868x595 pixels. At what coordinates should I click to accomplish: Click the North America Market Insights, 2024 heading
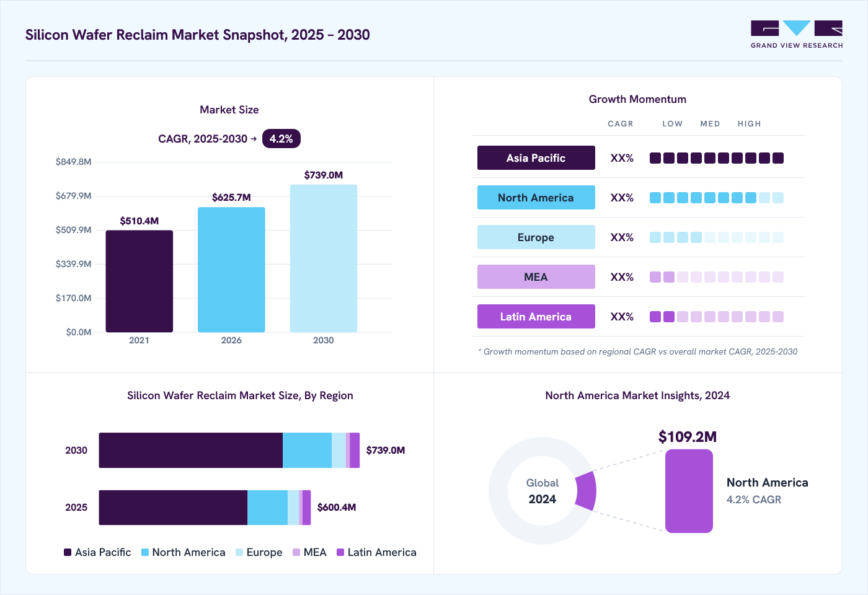tap(637, 395)
